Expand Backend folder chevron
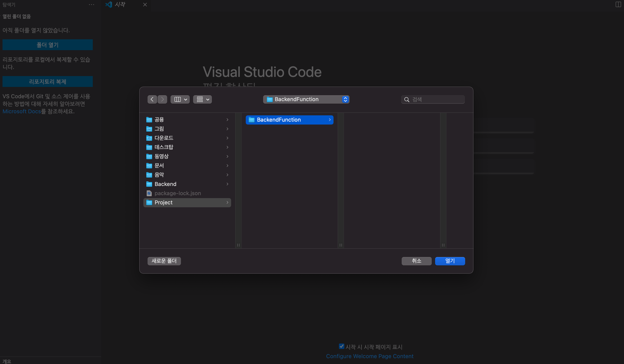The image size is (624, 364). (x=227, y=184)
